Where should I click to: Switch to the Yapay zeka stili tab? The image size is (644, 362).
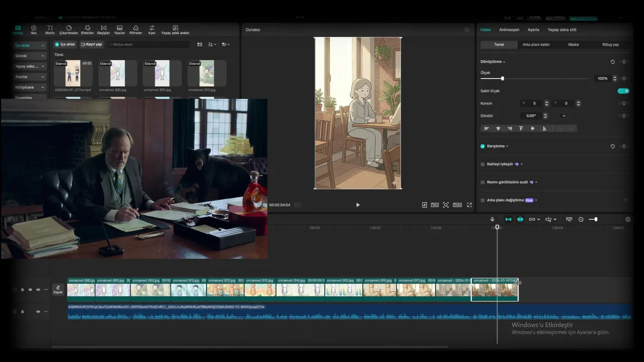pos(562,30)
